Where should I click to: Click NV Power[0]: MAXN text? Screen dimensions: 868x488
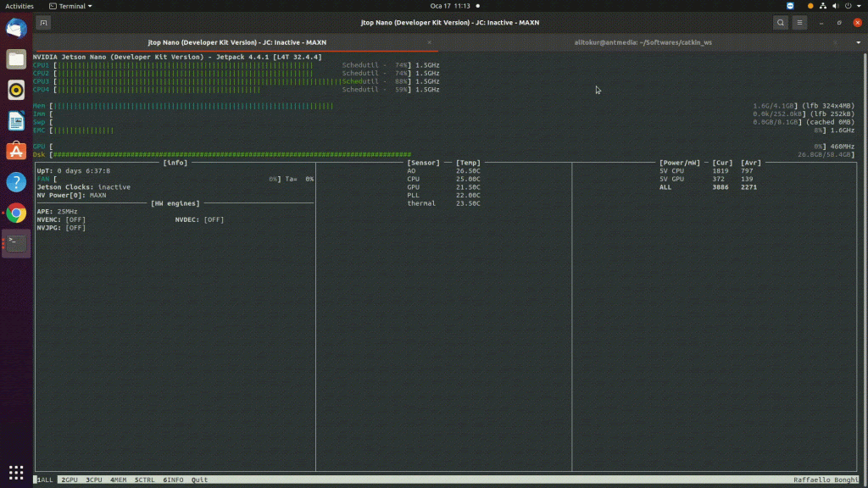(71, 196)
